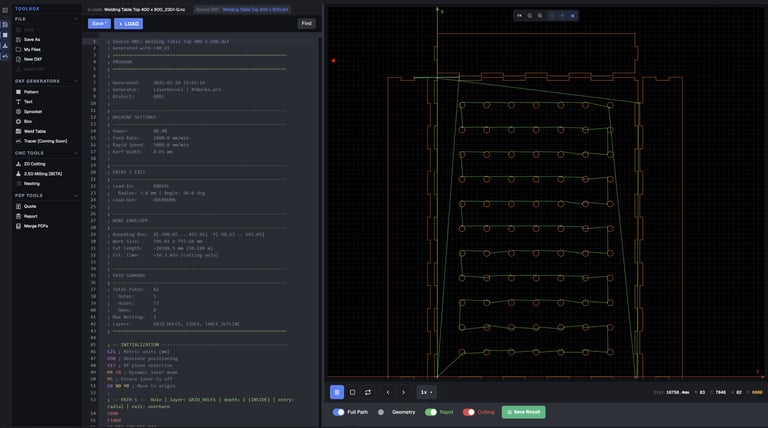
Task: Open the Nesting tool
Action: (x=31, y=183)
